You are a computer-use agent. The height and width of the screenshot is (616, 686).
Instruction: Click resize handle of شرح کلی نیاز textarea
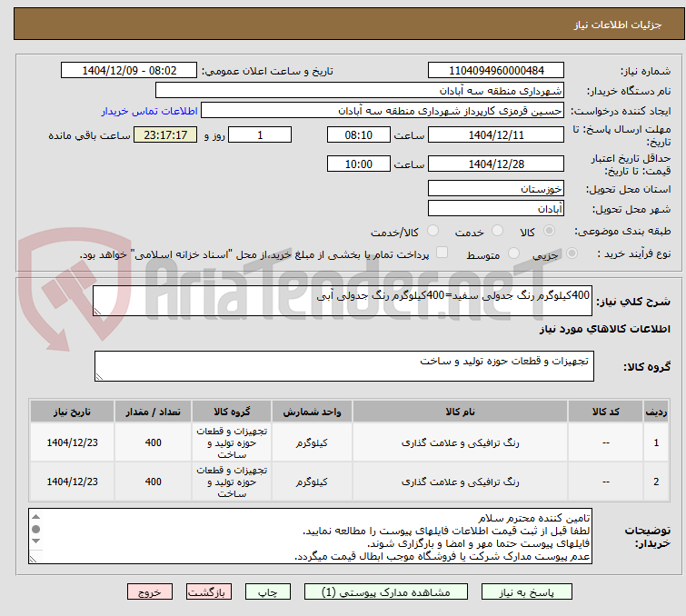[97, 312]
